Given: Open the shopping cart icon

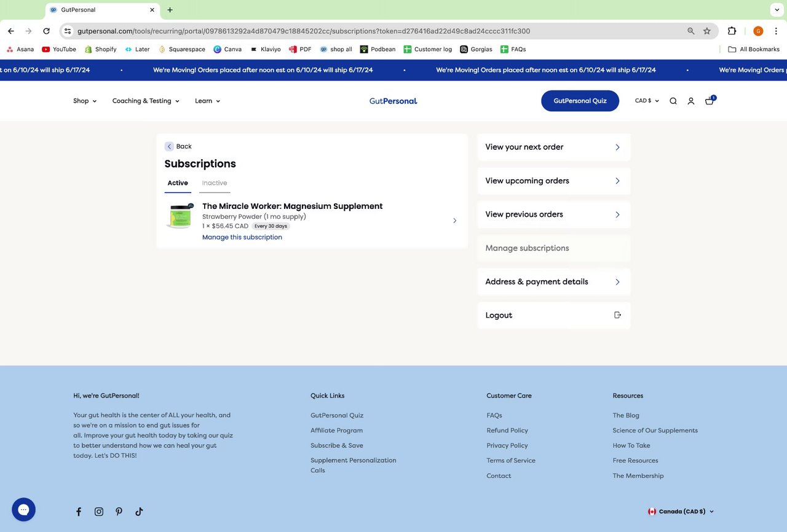Looking at the screenshot, I should [x=710, y=101].
